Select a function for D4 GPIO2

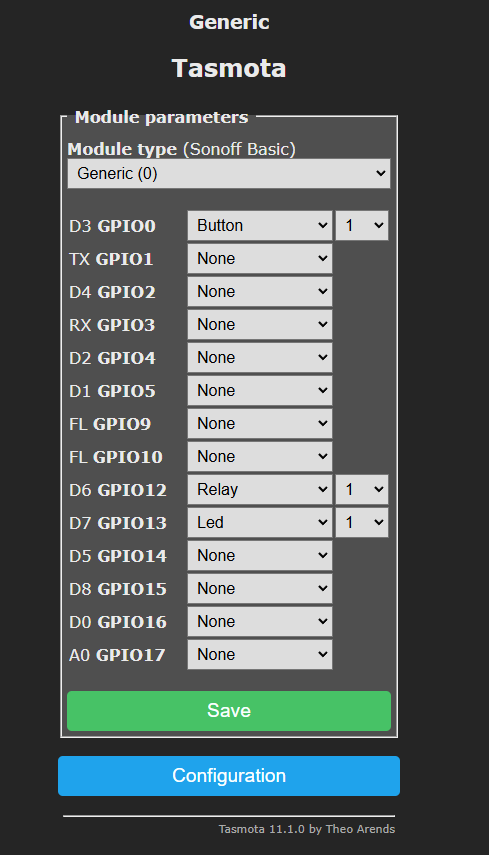260,292
